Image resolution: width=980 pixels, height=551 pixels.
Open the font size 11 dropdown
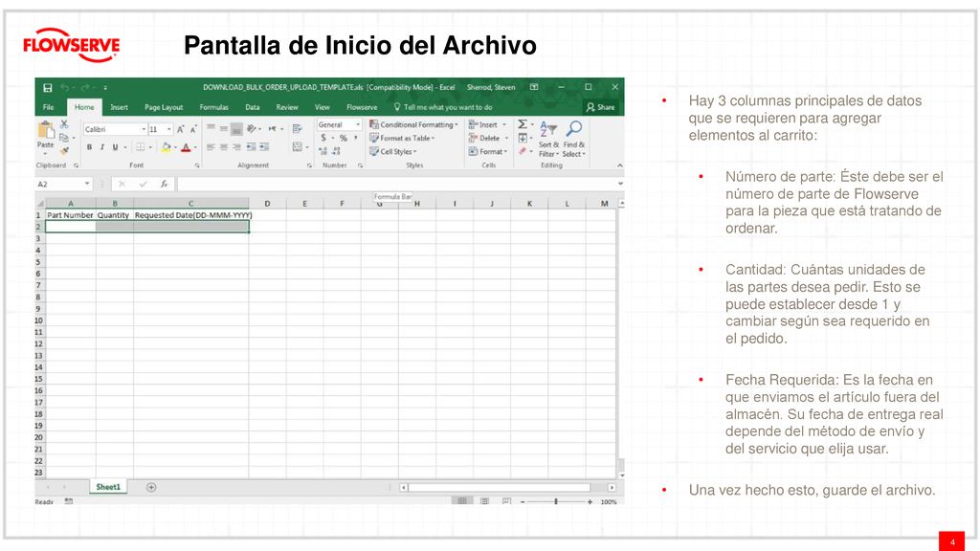[x=168, y=129]
